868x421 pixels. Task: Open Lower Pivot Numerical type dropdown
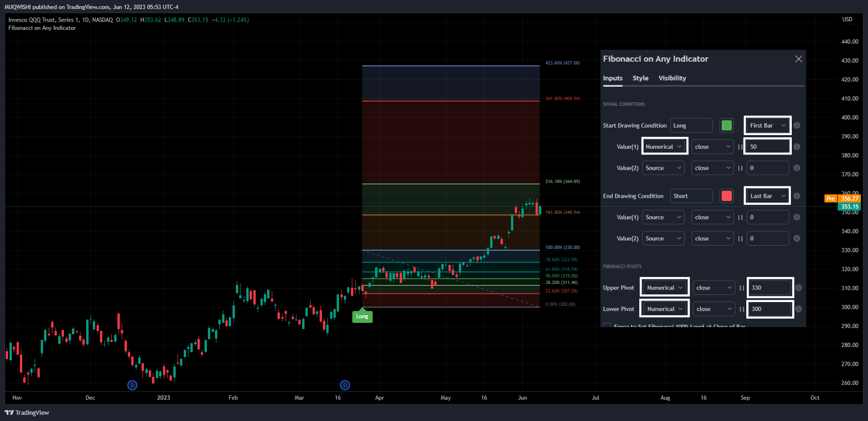tap(665, 309)
